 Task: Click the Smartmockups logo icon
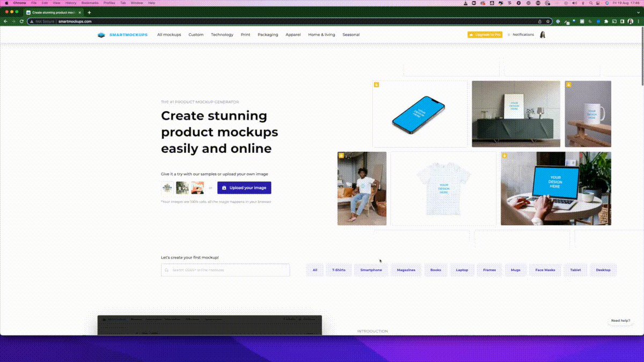(101, 35)
